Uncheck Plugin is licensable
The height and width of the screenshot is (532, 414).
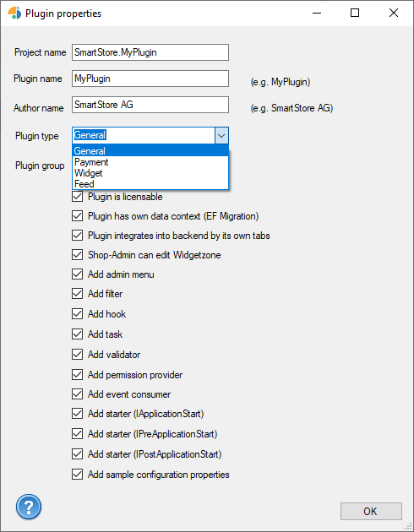[x=78, y=197]
